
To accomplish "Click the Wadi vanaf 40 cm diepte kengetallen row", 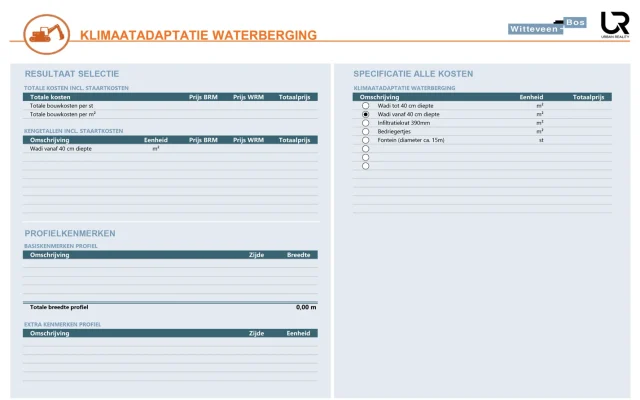I will (x=170, y=149).
